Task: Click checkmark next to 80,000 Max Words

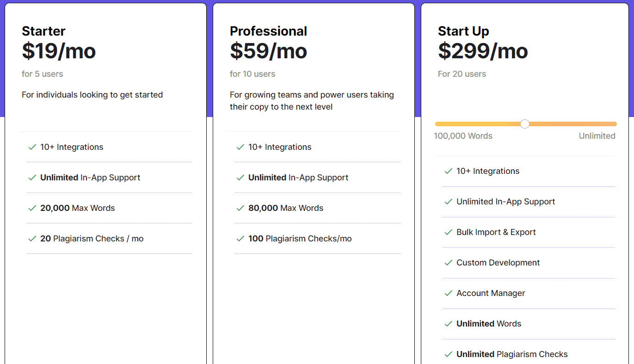Action: 240,208
